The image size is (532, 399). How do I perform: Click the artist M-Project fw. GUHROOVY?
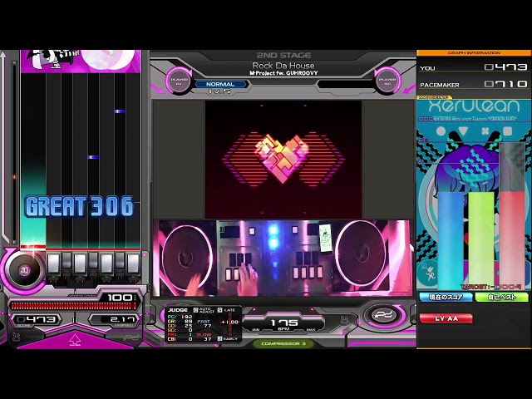point(283,73)
